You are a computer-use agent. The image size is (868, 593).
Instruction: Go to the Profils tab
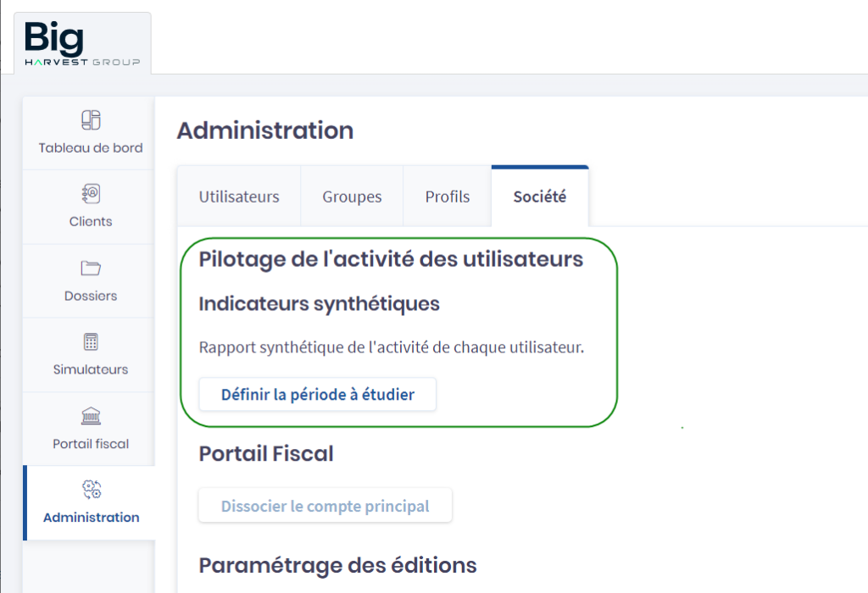[x=448, y=197]
